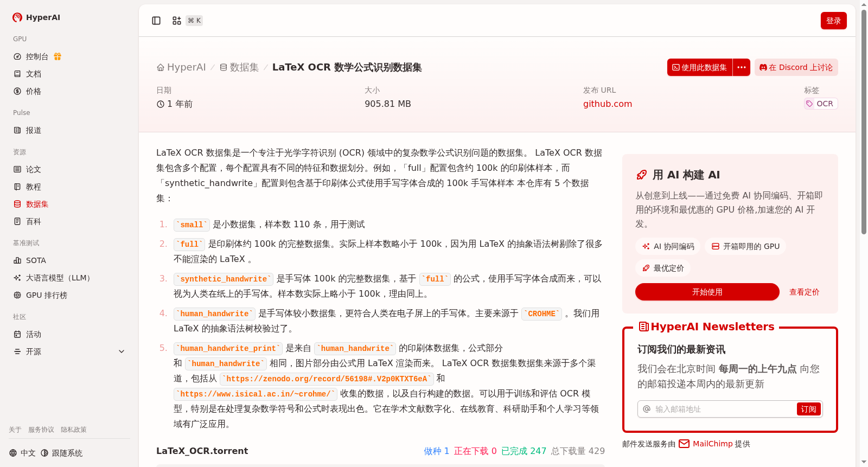
Task: Open the MailChimp link
Action: coord(713,444)
